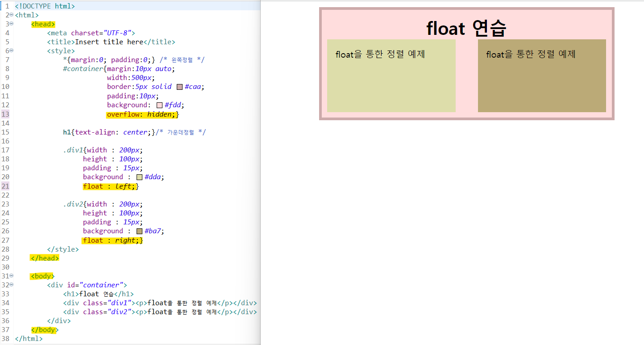Screen dimensions: 644x345
Task: Click the left olive float box in preview
Action: 391,76
